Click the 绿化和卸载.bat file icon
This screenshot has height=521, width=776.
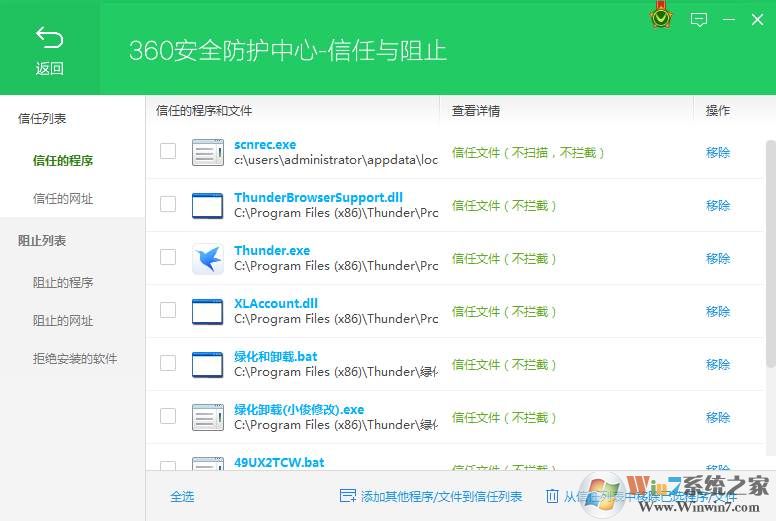coord(208,364)
